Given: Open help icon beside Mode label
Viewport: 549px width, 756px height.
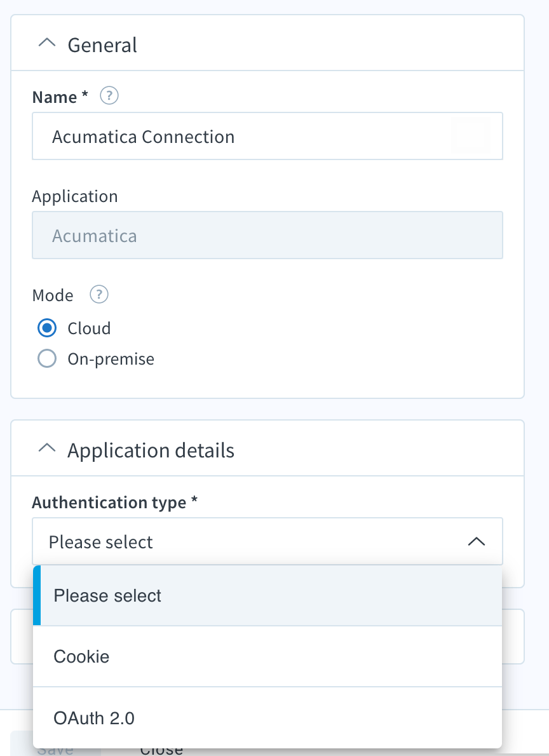Looking at the screenshot, I should [99, 294].
